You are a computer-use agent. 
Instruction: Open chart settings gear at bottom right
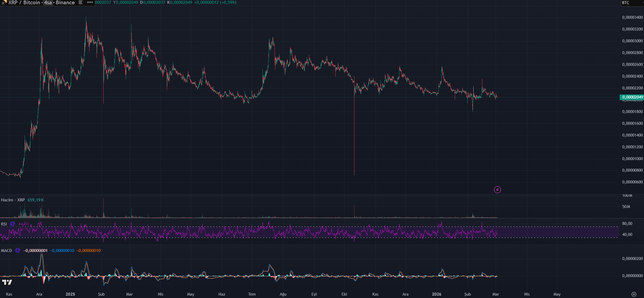(634, 294)
